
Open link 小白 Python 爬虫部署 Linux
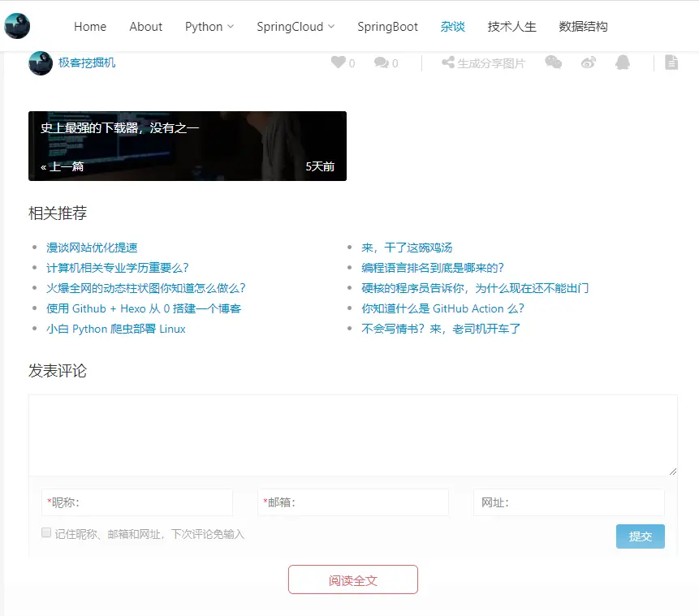tap(116, 329)
